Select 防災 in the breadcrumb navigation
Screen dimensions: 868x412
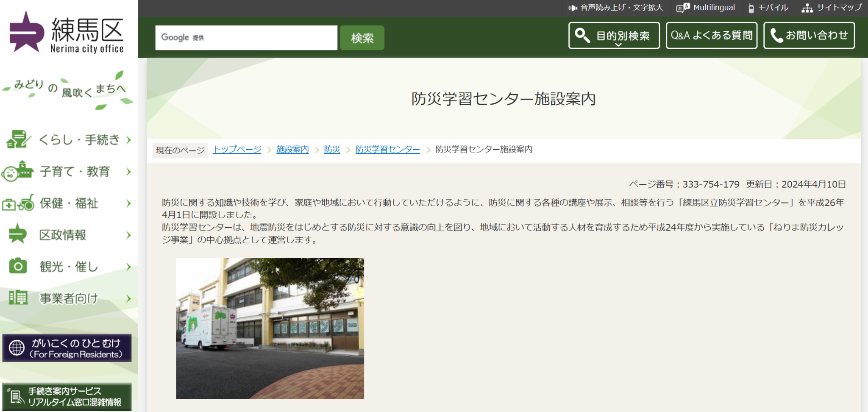point(332,149)
